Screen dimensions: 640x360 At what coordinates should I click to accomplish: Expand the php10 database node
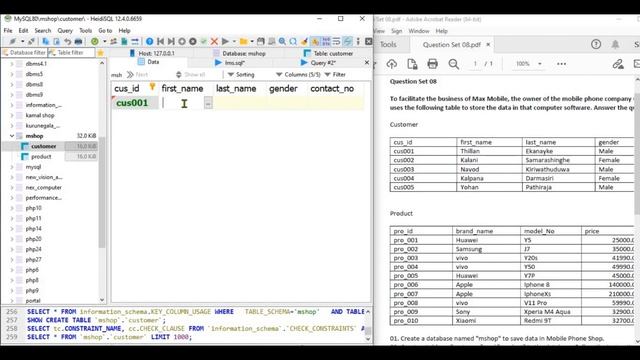point(12,208)
